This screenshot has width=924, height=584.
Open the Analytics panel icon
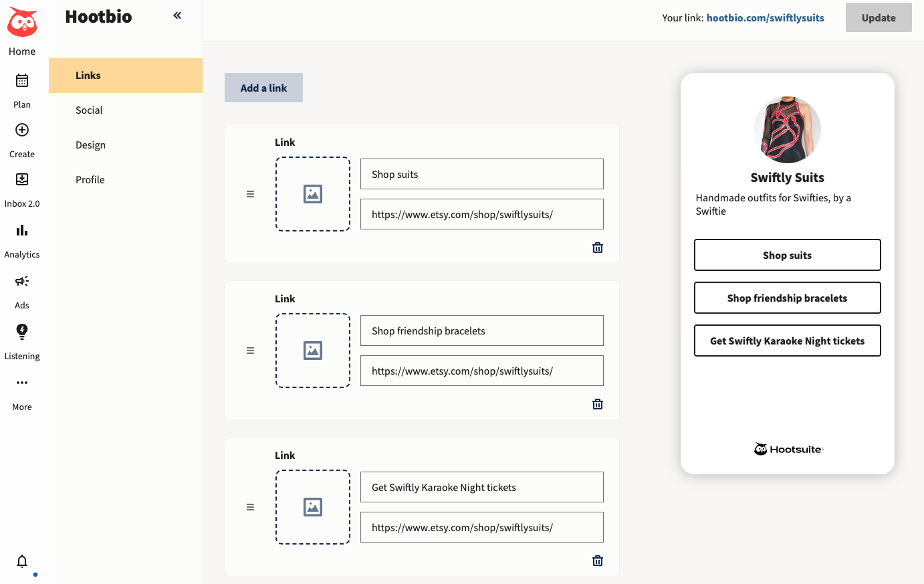[x=22, y=230]
